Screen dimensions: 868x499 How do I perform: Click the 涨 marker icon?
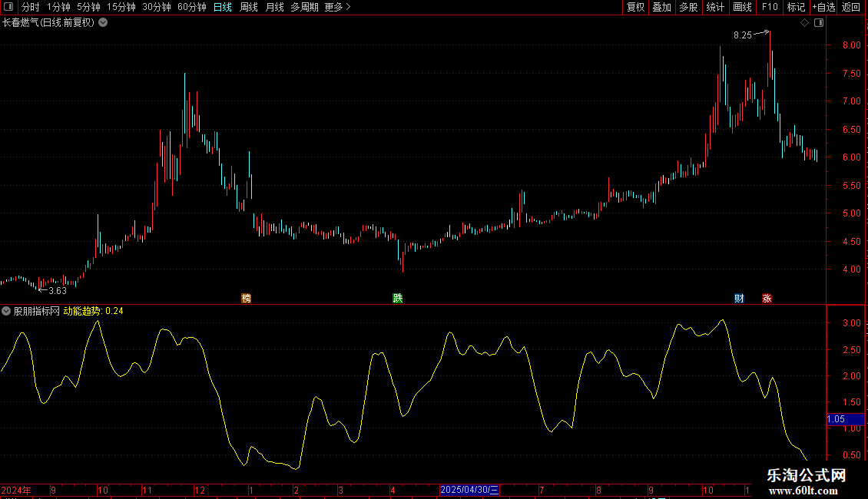tap(767, 298)
